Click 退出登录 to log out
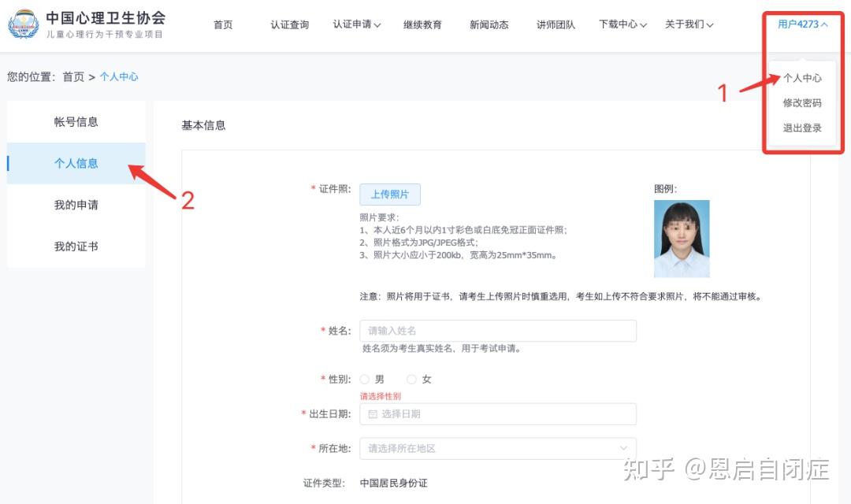Image resolution: width=851 pixels, height=504 pixels. click(803, 126)
